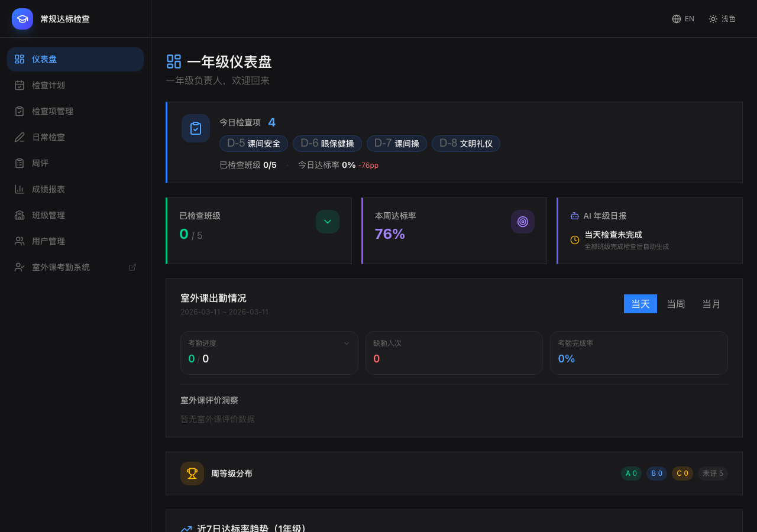This screenshot has width=757, height=532.
Task: Expand the 考勤进度 chevron
Action: point(347,343)
